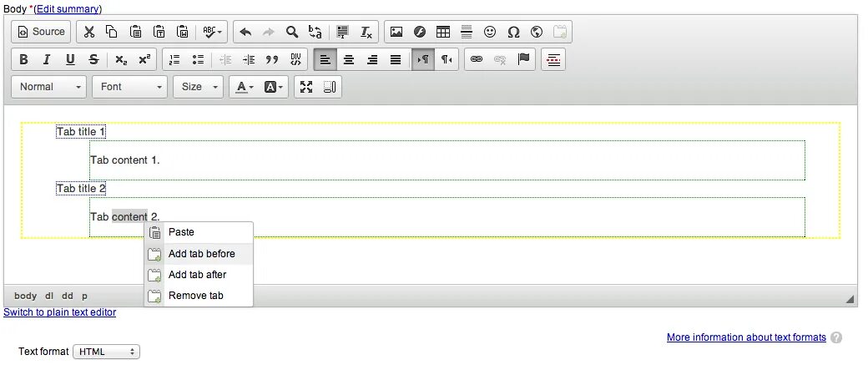Screen dimensions: 868x365
Task: Click the Redo arrow icon
Action: click(x=269, y=32)
